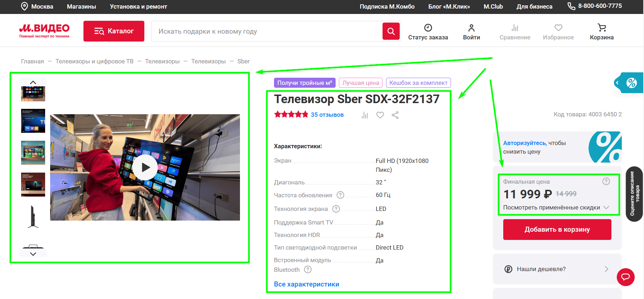Select the second thumbnail with TV logos

pyautogui.click(x=33, y=121)
